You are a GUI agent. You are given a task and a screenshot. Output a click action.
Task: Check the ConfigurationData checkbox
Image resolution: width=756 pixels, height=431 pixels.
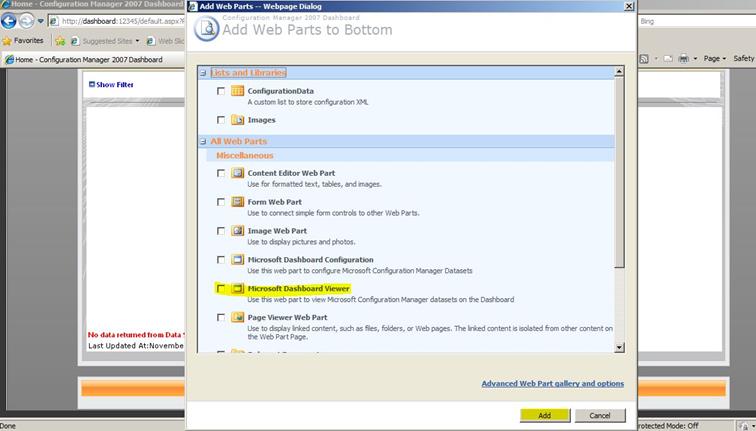221,91
